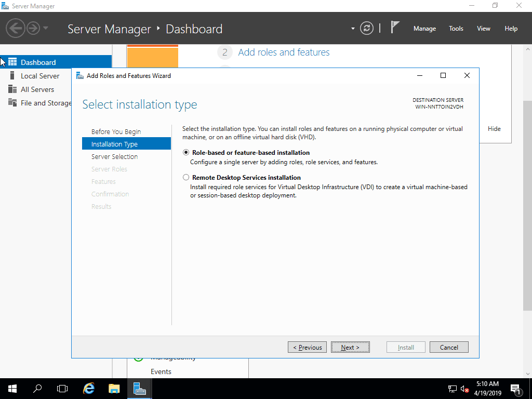Click the Server Manager taskbar icon
Screen dimensions: 532x399
139,389
